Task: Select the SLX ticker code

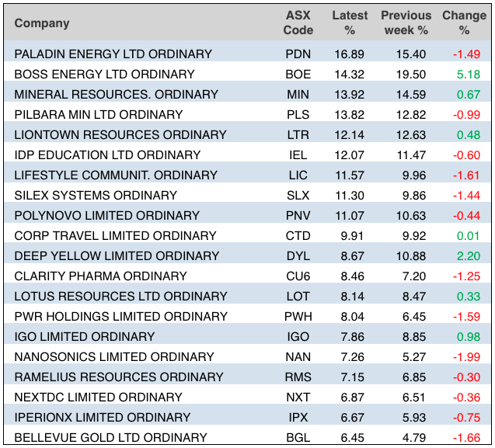Action: [298, 196]
